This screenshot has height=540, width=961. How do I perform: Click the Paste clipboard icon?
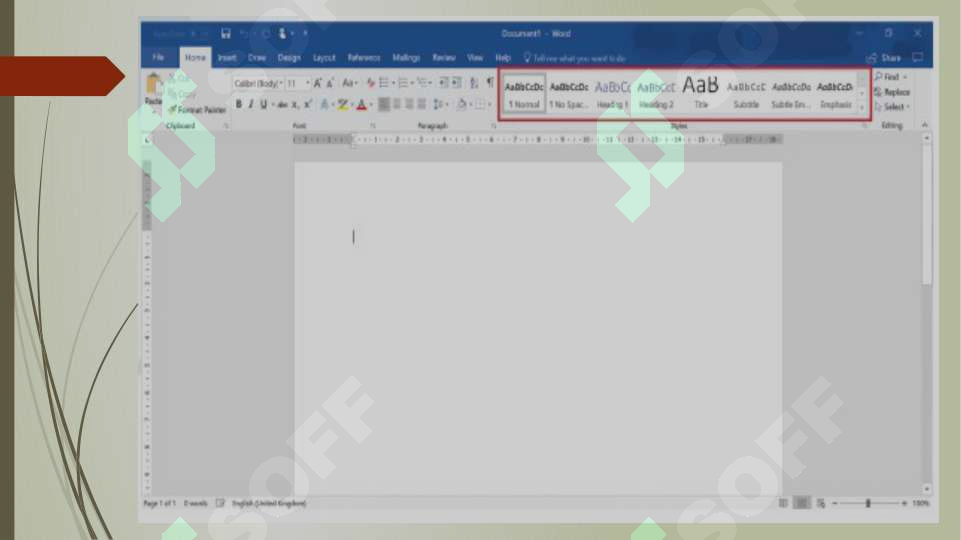[153, 84]
